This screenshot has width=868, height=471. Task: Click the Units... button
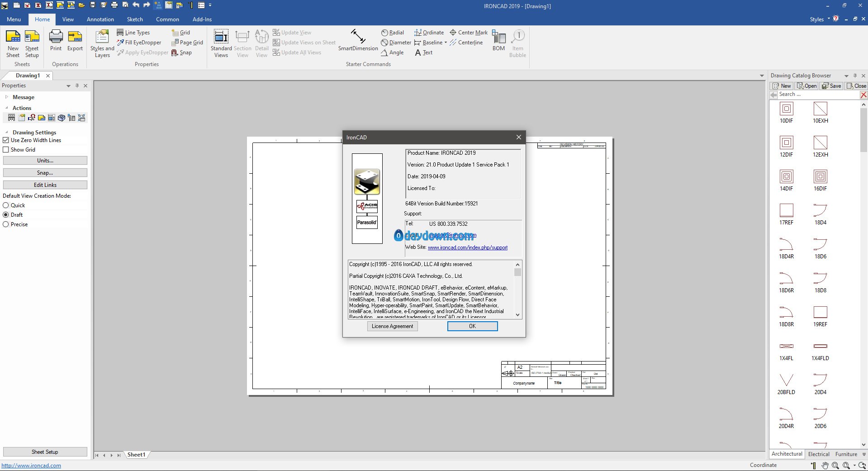pyautogui.click(x=45, y=161)
